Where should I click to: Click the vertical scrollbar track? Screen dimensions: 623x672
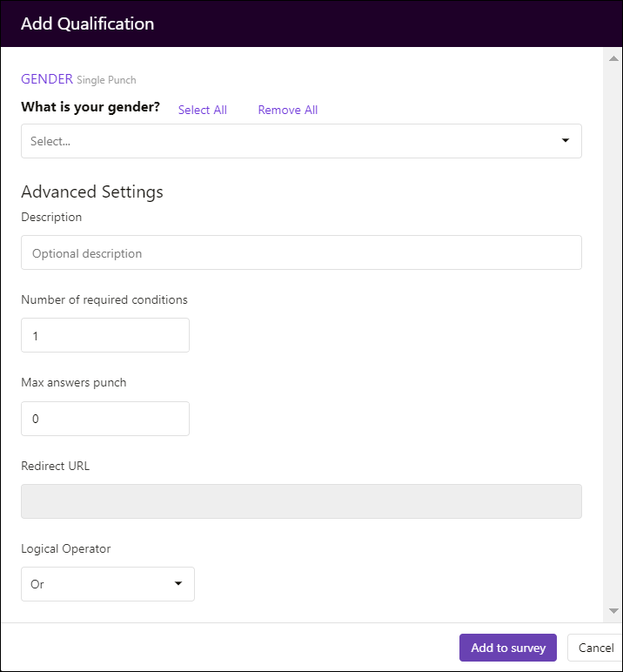coord(613,334)
